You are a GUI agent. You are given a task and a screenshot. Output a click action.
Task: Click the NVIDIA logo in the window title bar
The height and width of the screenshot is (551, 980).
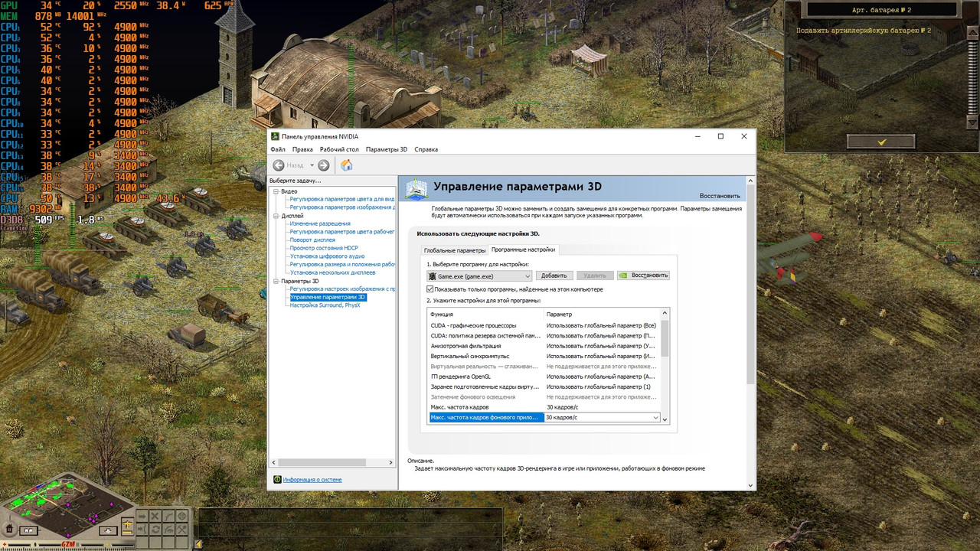pyautogui.click(x=276, y=136)
